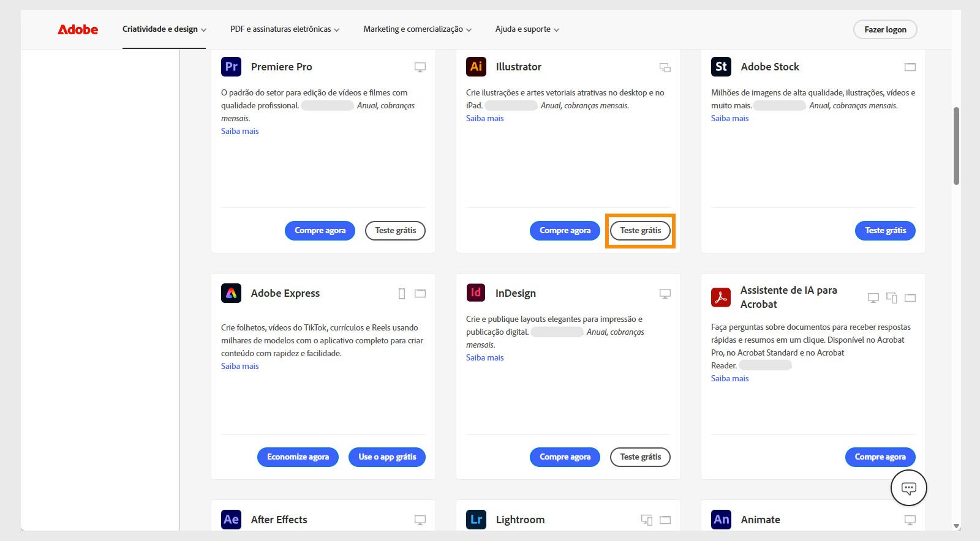This screenshot has width=980, height=541.
Task: Click the desktop device icon on InDesign card
Action: (x=665, y=294)
